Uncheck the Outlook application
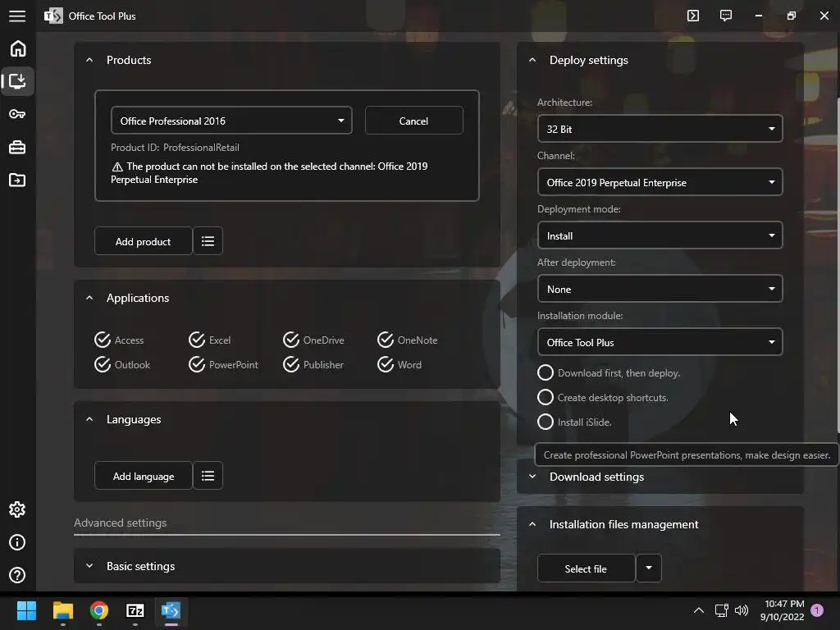Screen dimensions: 840x630 click(122, 364)
